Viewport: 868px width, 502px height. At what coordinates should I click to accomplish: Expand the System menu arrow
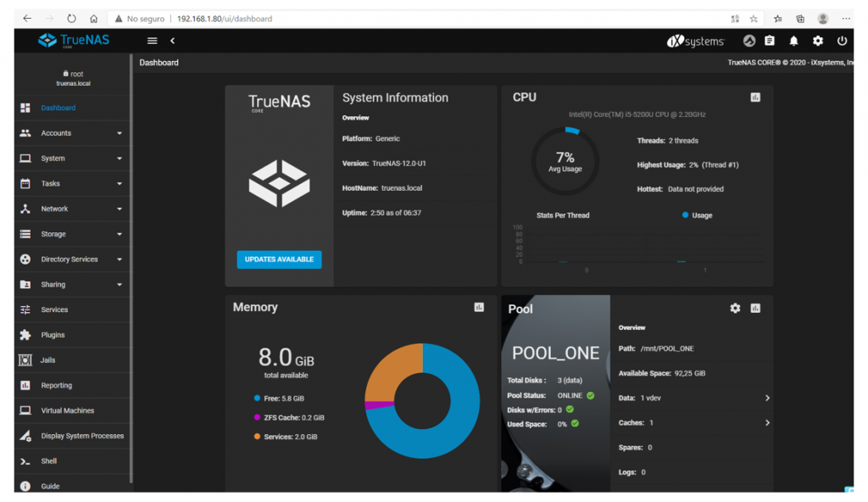[120, 159]
